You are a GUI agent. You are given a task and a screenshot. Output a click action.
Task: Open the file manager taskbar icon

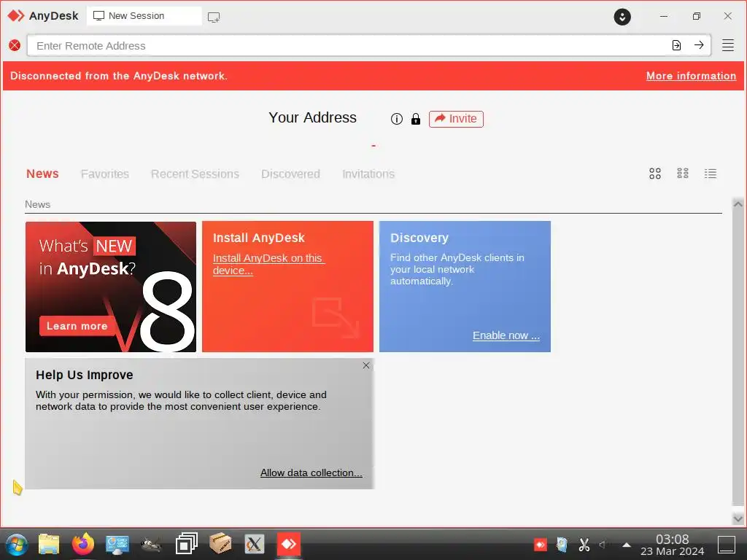point(49,544)
